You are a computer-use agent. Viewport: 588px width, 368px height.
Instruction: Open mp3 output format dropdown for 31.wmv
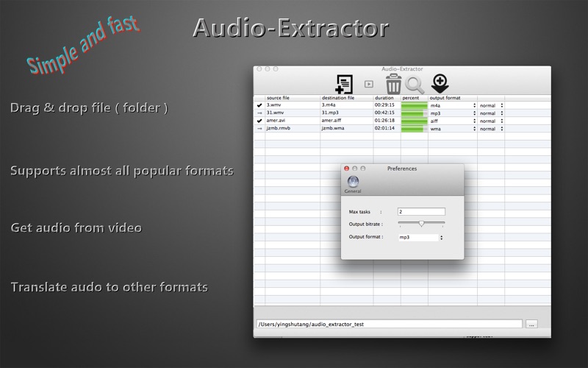(453, 113)
